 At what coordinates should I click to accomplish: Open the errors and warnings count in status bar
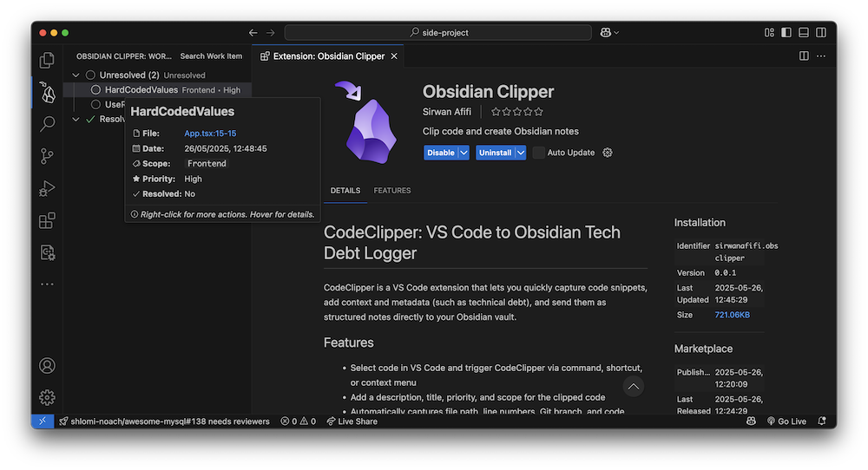(x=299, y=421)
